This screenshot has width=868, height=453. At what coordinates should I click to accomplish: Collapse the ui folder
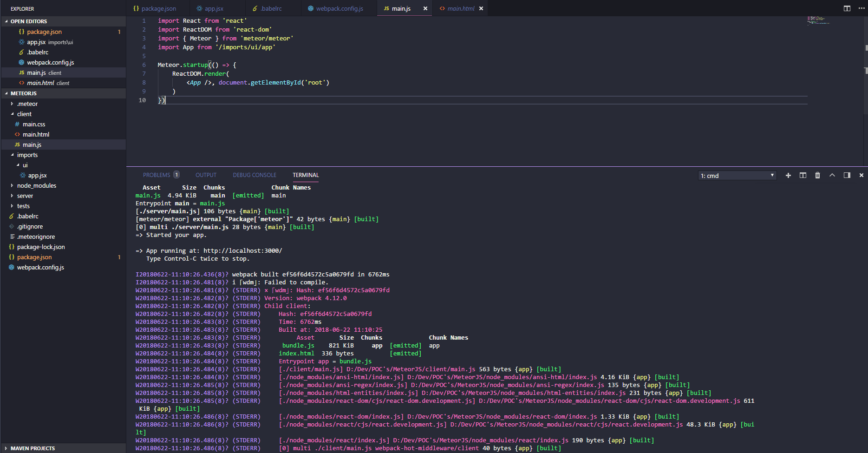pyautogui.click(x=63, y=165)
